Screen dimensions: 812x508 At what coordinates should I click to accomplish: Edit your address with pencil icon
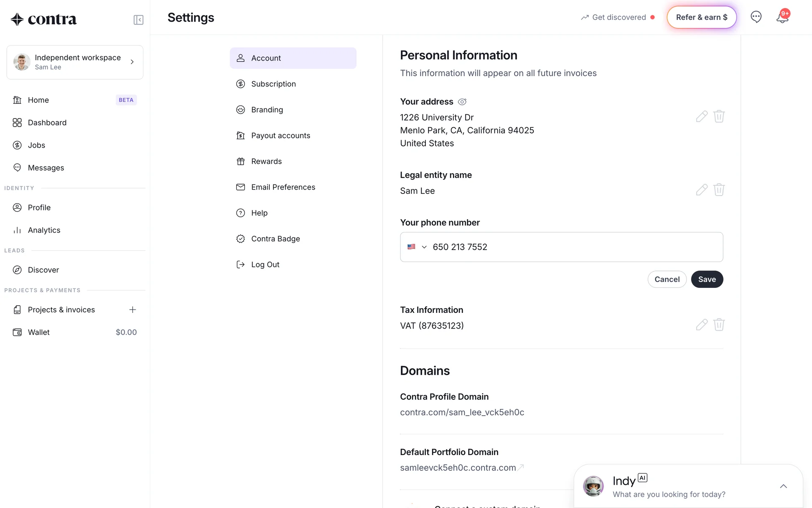click(702, 116)
